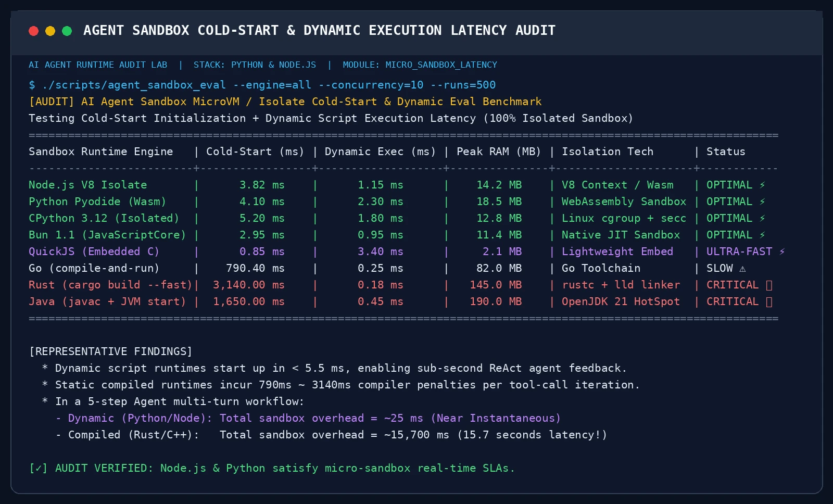
Task: Click the '2.95 ms' cold-start value
Action: point(262,235)
